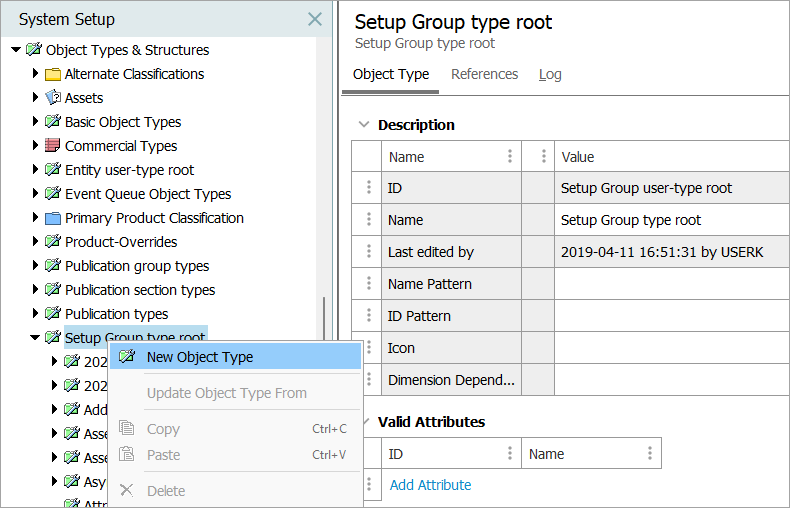Click the Add Attribute link

click(x=430, y=485)
